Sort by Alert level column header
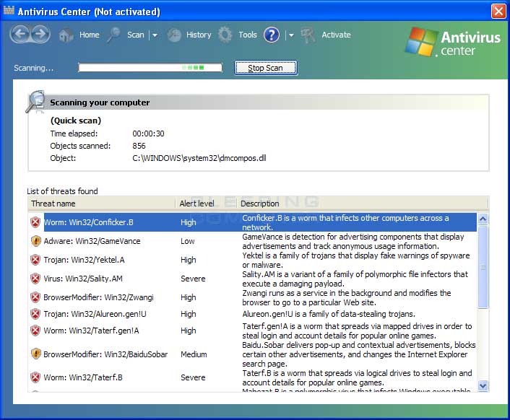Screen dimensions: 510x420 (206, 204)
